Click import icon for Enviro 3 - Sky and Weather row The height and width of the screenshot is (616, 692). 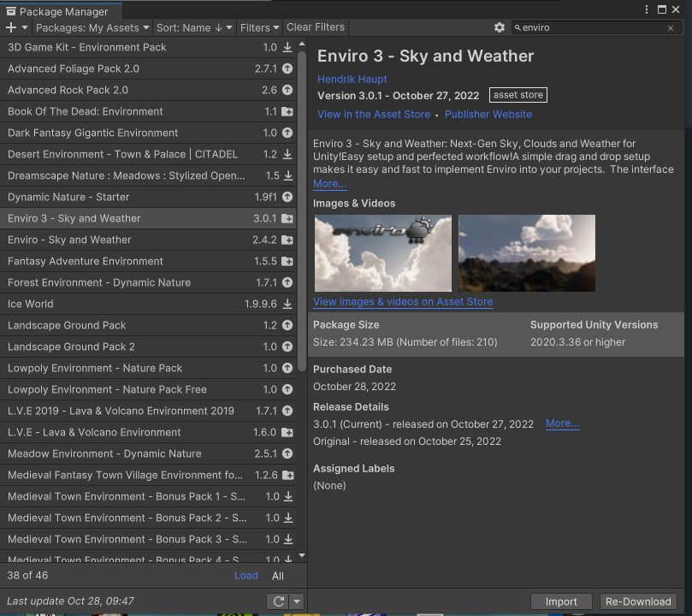coord(287,218)
